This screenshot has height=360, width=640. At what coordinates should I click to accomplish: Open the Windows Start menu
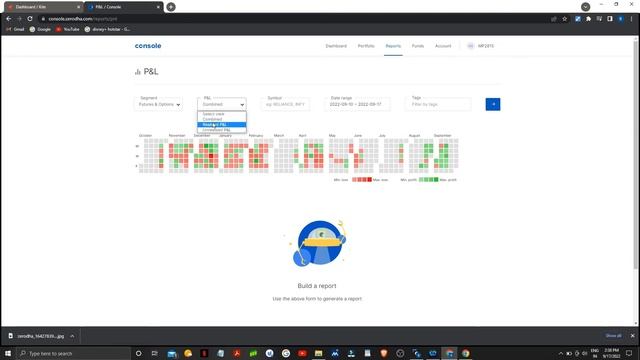(x=8, y=353)
